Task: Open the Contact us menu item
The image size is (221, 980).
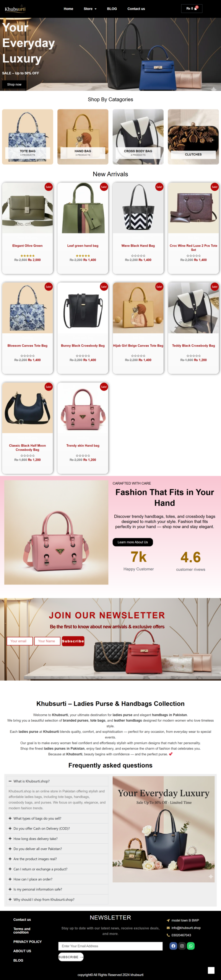Action: pos(136,9)
